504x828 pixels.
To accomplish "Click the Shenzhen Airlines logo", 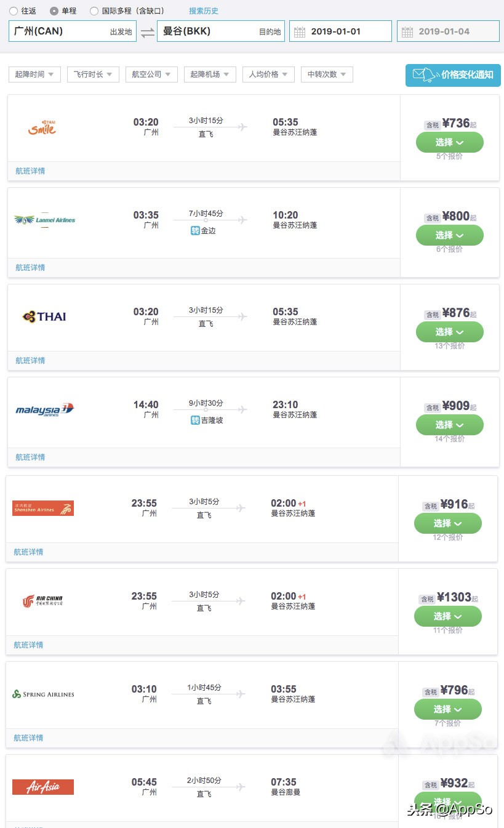I will coord(42,507).
